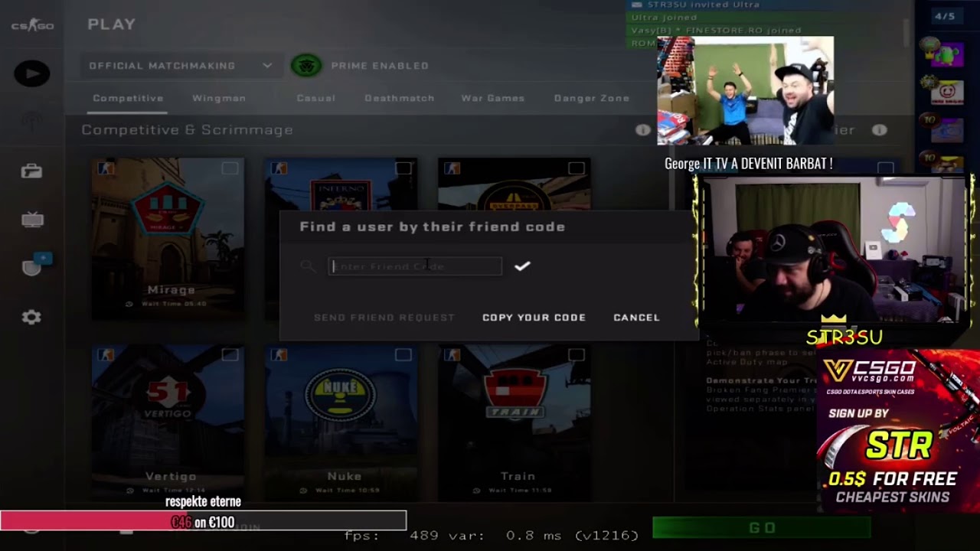Switch to the Deathmatch tab
Screen dimensions: 980x551
(x=399, y=98)
